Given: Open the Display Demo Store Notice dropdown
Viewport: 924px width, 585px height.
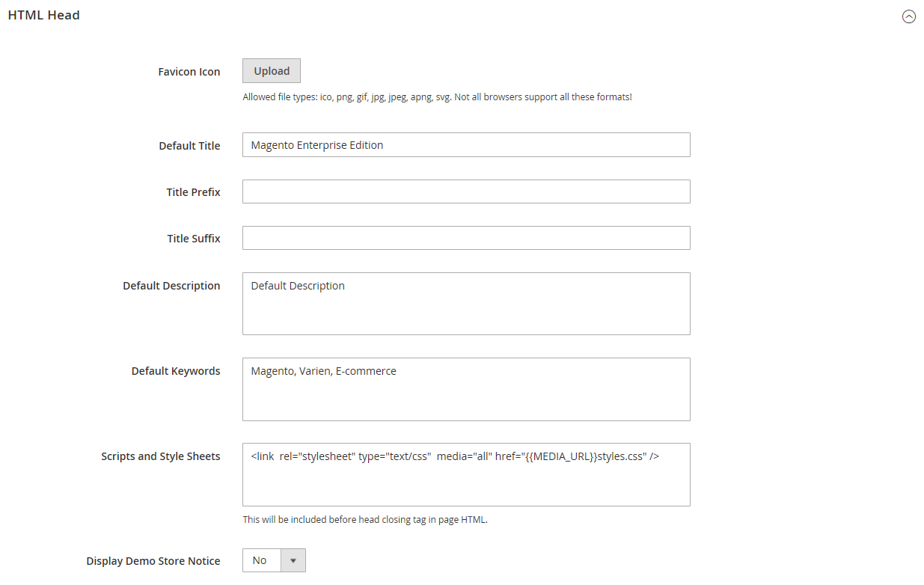Looking at the screenshot, I should [x=274, y=560].
